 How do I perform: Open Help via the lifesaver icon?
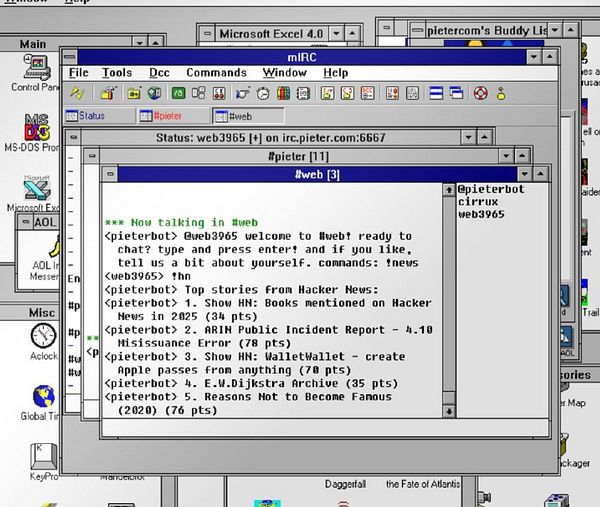click(x=481, y=93)
